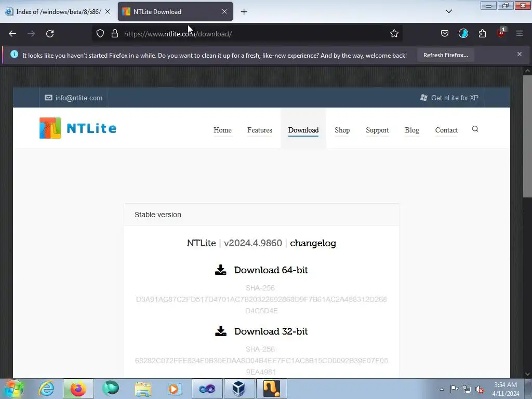The width and height of the screenshot is (532, 399).
Task: Open the green globe browser taskbar icon
Action: 111,389
